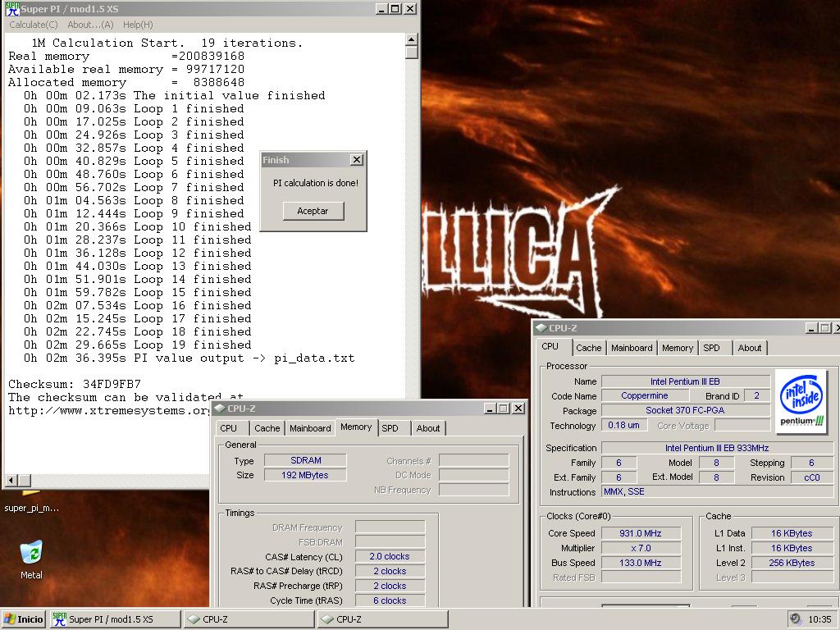Click the 'Loop 10 finished' line
This screenshot has width=840, height=630.
(x=137, y=226)
